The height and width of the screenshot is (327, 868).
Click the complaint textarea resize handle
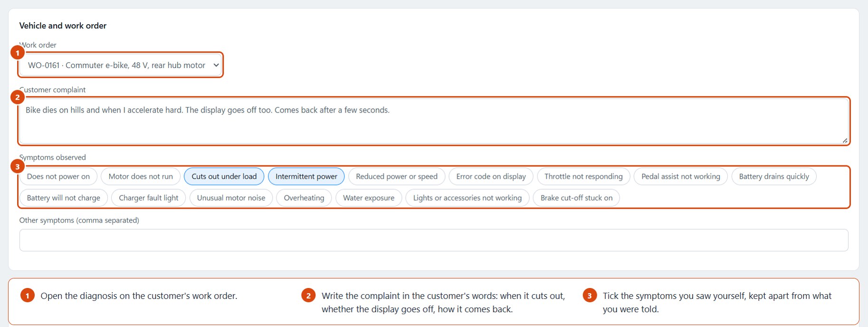(x=845, y=140)
